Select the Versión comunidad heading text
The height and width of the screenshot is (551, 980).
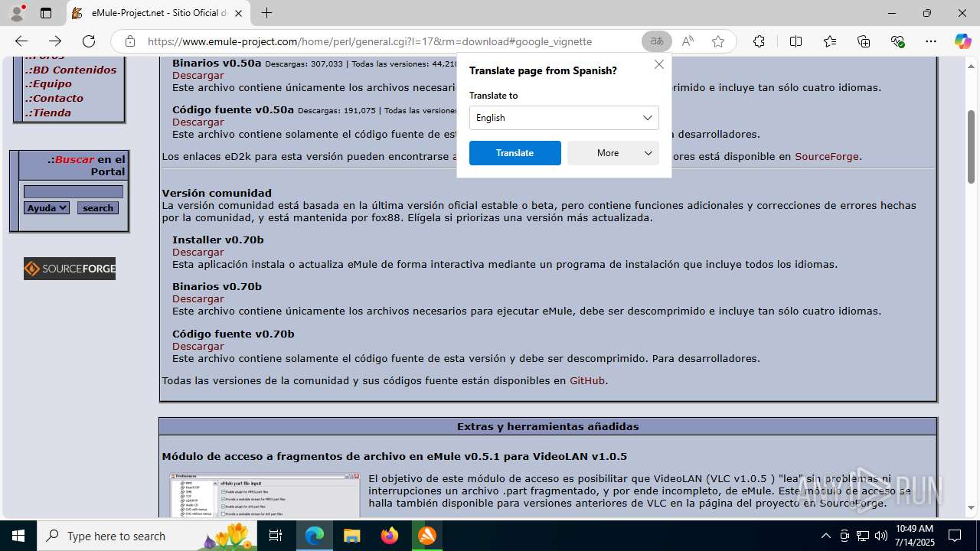pos(217,193)
